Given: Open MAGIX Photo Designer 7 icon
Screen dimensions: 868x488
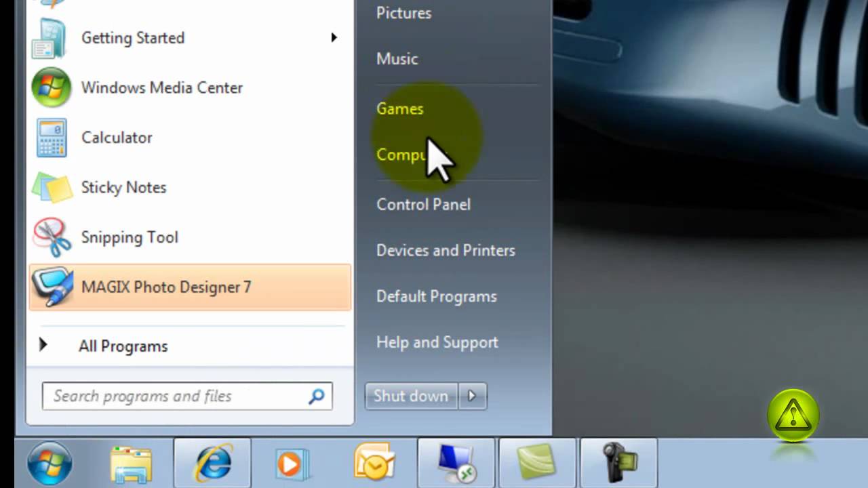Looking at the screenshot, I should (x=52, y=287).
